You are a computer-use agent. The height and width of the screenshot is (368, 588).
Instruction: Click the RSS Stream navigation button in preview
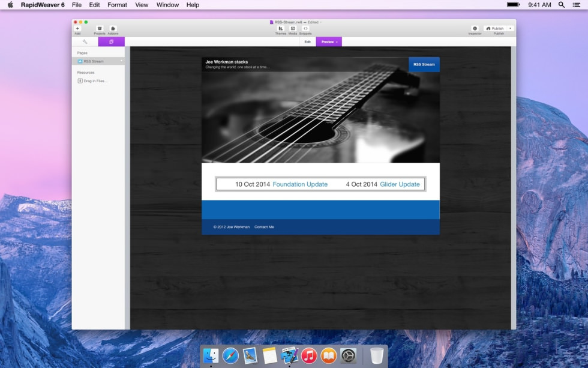(424, 64)
